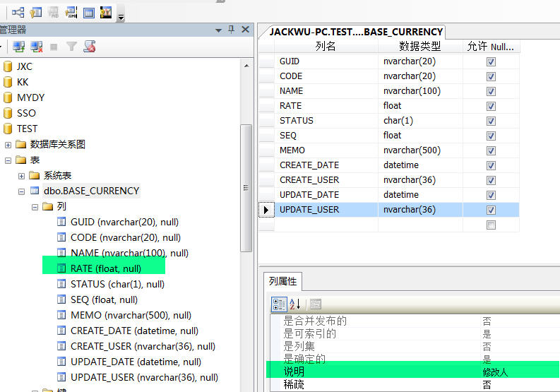Check Allow Nulls in empty new row
This screenshot has width=560, height=392.
(x=491, y=225)
